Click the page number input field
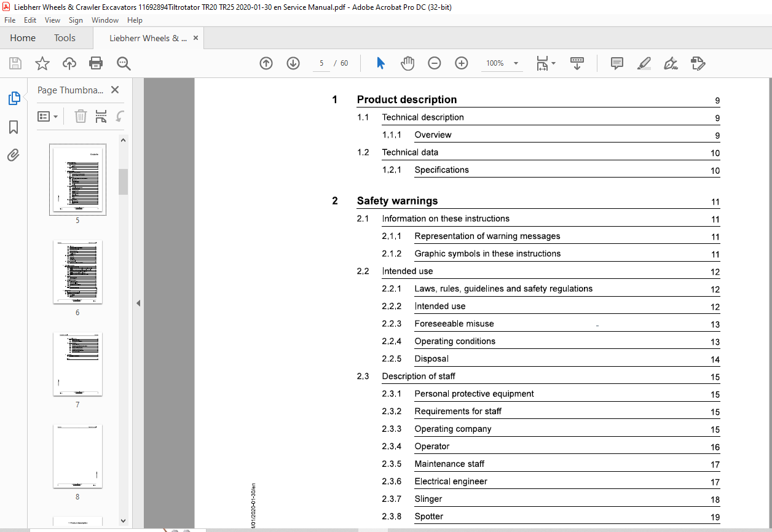 (321, 63)
